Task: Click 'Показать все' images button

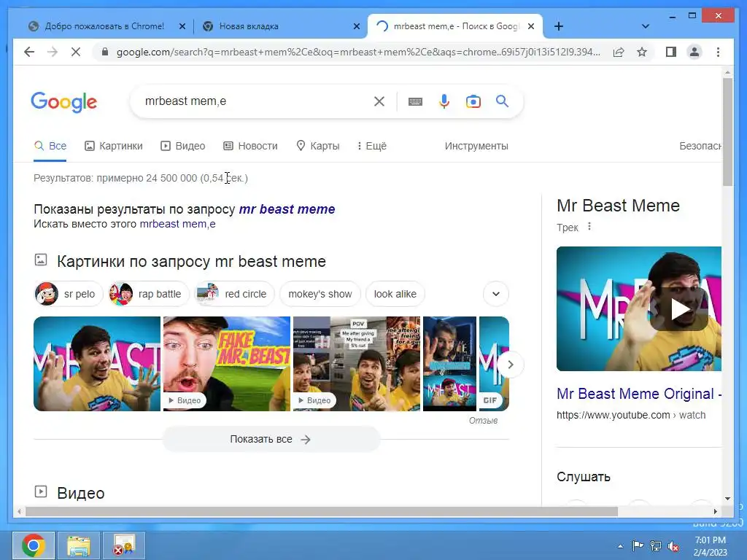Action: click(x=271, y=439)
